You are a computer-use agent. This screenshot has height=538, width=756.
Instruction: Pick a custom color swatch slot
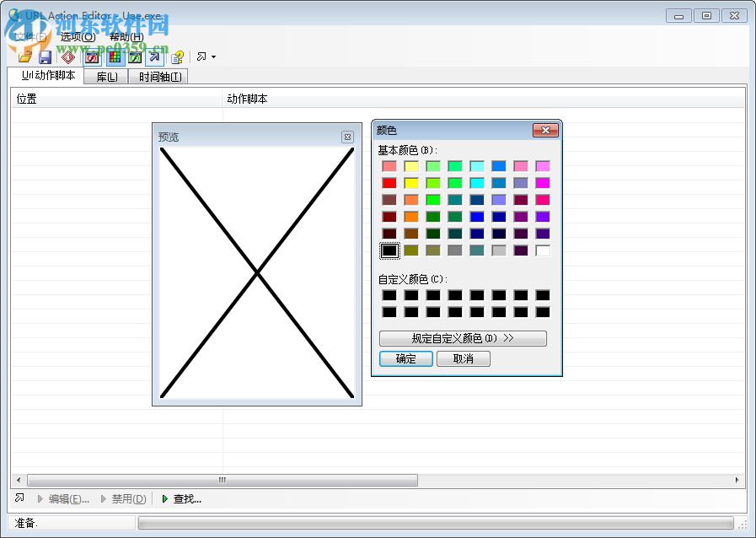(x=389, y=297)
